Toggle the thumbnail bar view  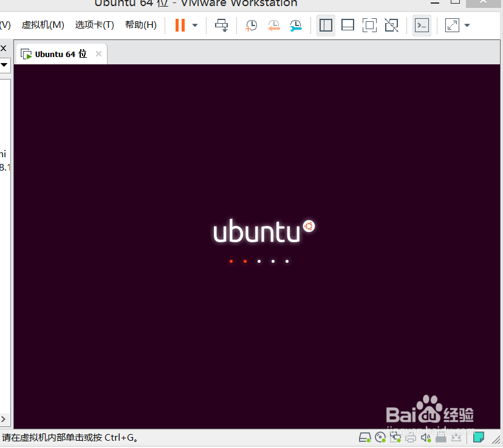click(347, 25)
